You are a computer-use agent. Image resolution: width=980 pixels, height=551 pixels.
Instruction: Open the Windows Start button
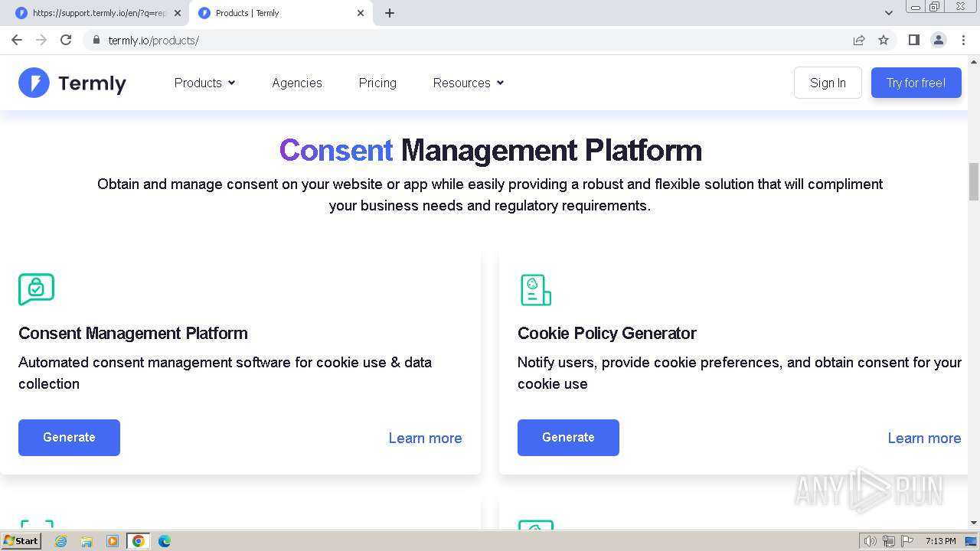pos(21,541)
